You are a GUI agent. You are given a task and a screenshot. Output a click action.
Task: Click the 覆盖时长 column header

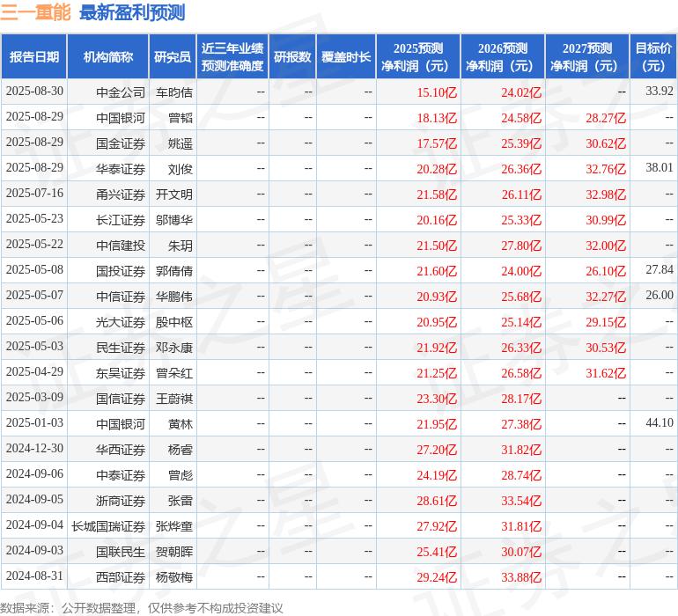click(x=346, y=56)
